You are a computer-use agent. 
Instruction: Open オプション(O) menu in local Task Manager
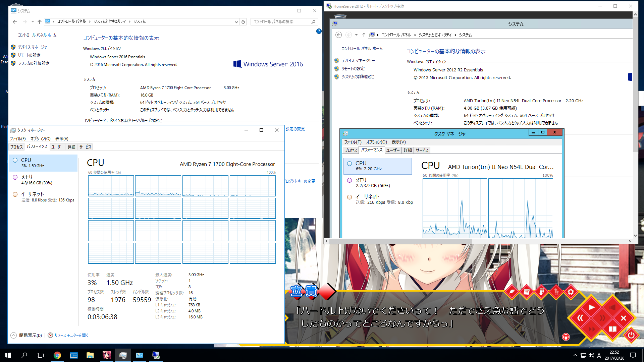pos(40,139)
